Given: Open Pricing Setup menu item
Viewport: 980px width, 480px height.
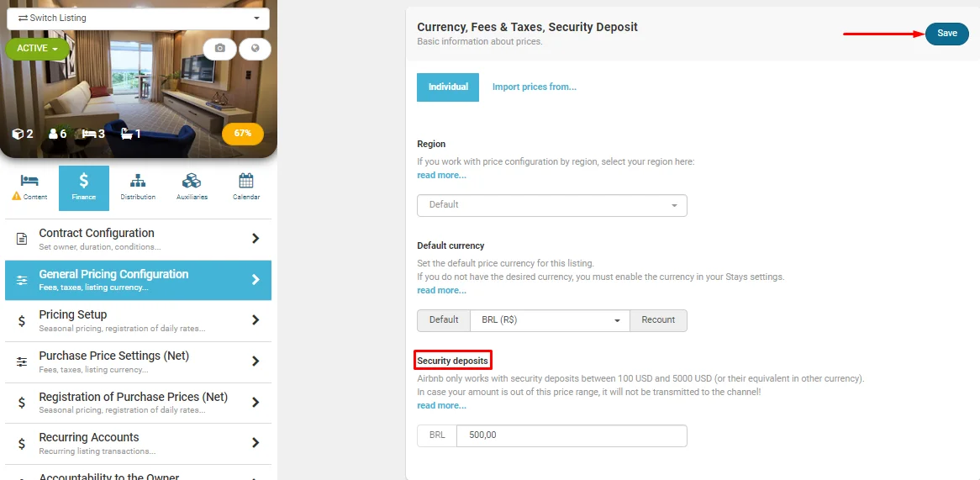Looking at the screenshot, I should point(138,320).
